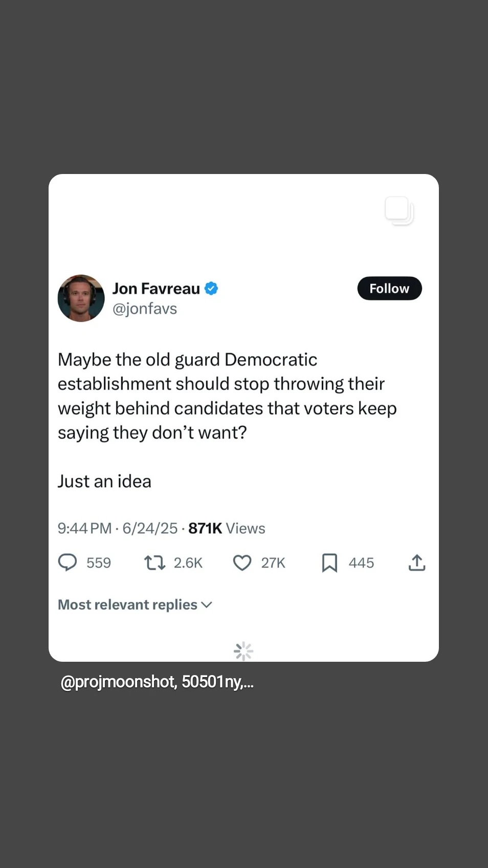
Task: Open the @jonfavs handle link
Action: pyautogui.click(x=145, y=309)
